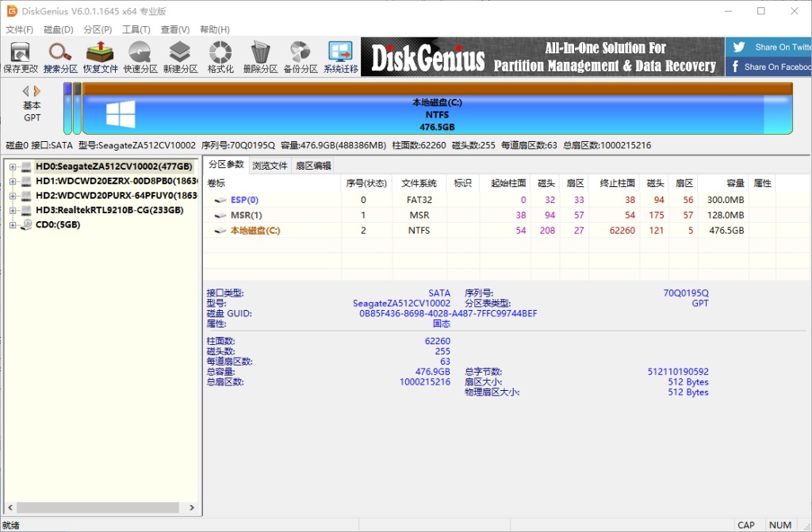Click the DiskGenius banner advertisement
The height and width of the screenshot is (532, 812).
[x=542, y=57]
